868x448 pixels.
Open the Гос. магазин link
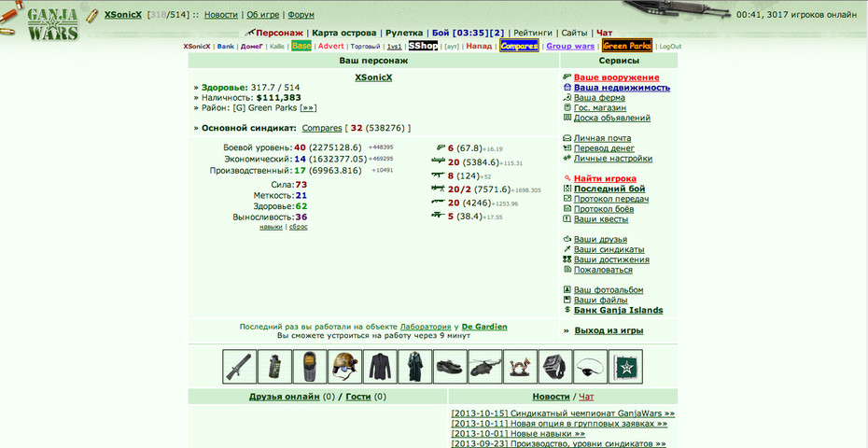(x=600, y=107)
